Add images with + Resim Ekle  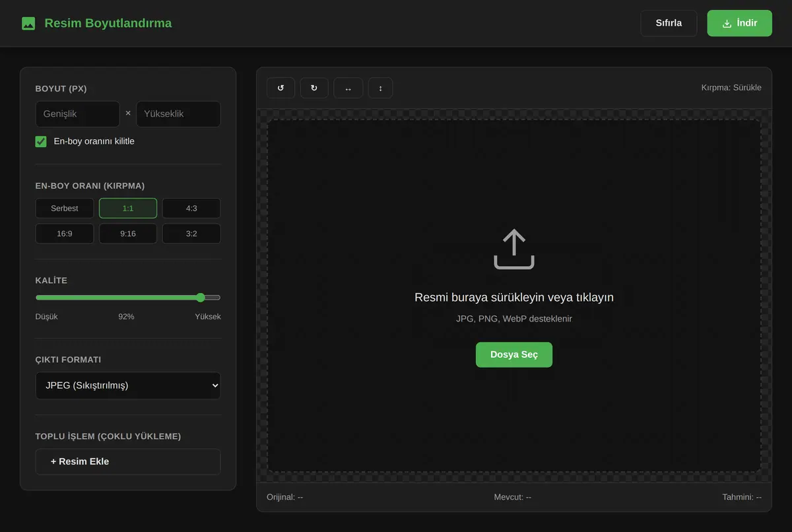(128, 461)
